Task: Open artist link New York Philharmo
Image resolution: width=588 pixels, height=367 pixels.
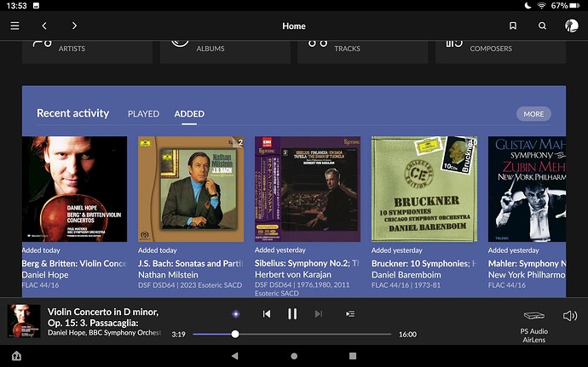Action: click(x=527, y=275)
